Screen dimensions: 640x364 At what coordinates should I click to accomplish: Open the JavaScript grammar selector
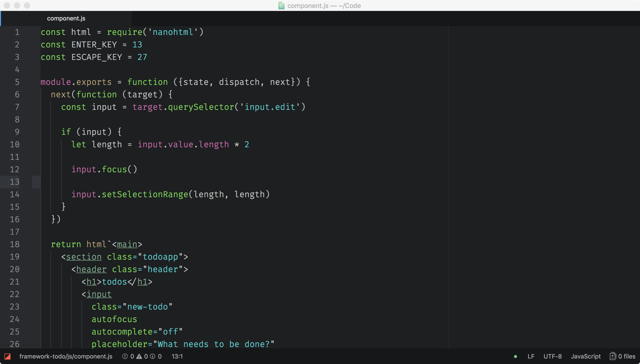pyautogui.click(x=585, y=356)
